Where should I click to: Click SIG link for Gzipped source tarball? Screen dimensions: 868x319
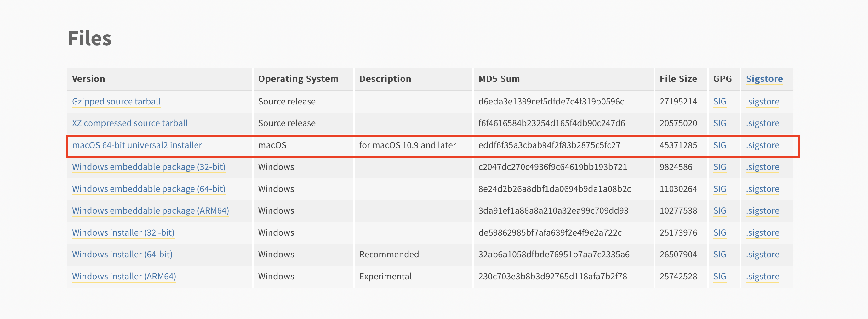point(720,101)
